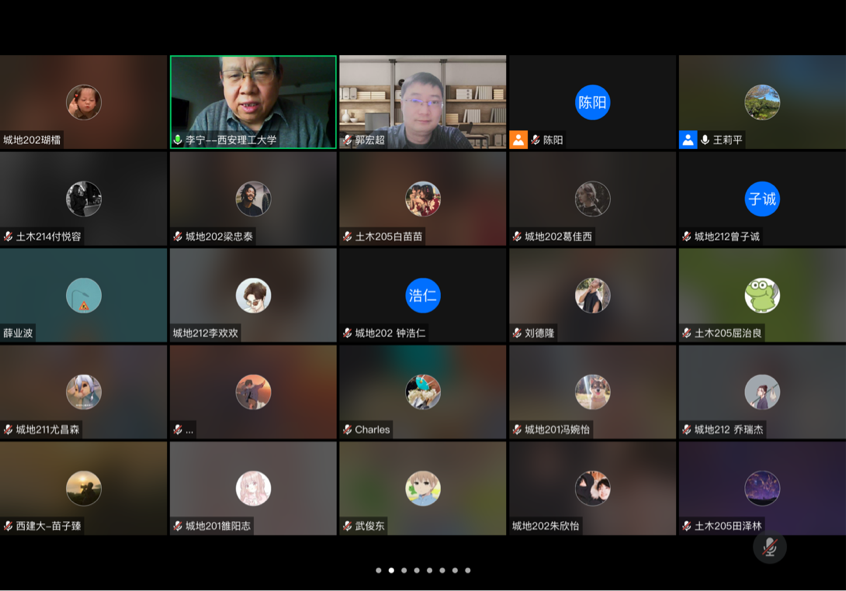Screen dimensions: 846x591
Task: Go to the first page dot
Action: 378,570
